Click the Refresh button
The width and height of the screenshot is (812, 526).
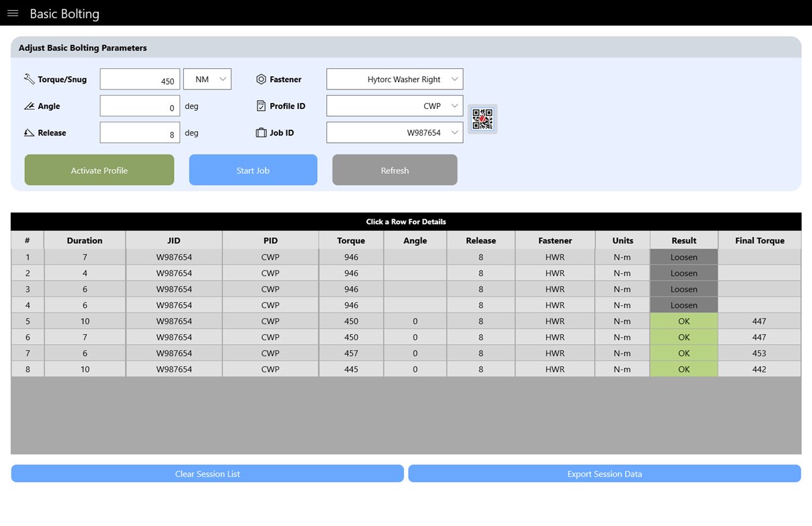(x=395, y=170)
